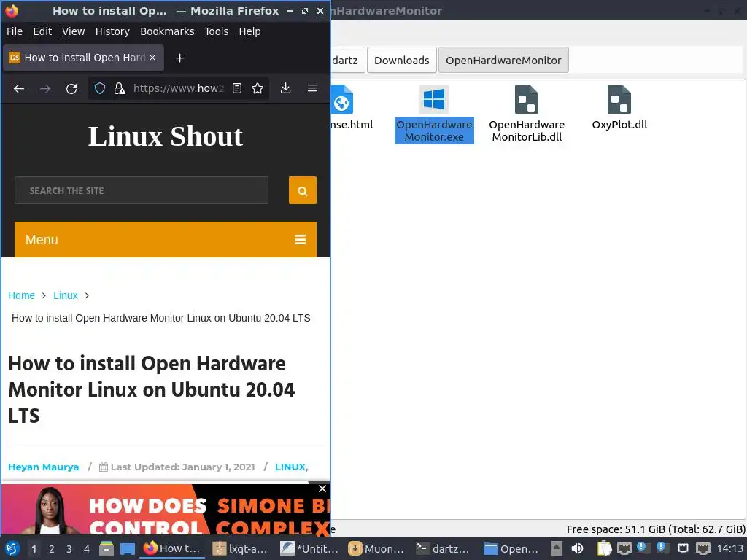
Task: Switch to workspace 4 in pager
Action: pyautogui.click(x=87, y=549)
